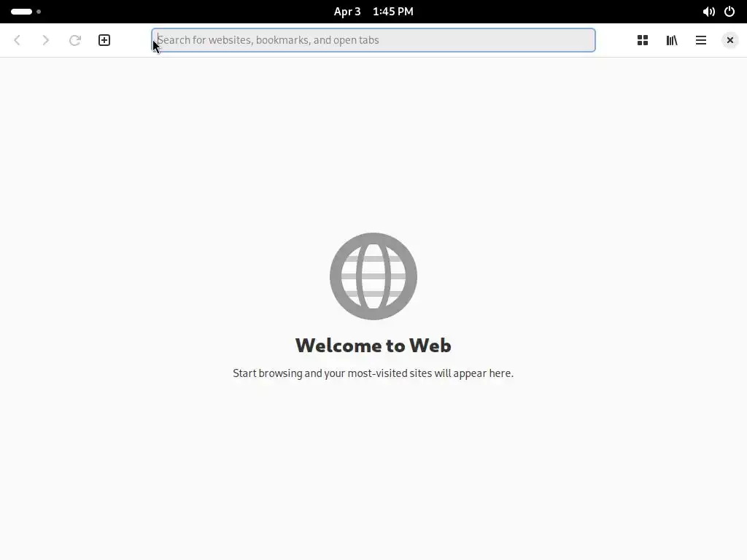Go forward using the forward arrow
This screenshot has width=747, height=560.
pyautogui.click(x=46, y=40)
